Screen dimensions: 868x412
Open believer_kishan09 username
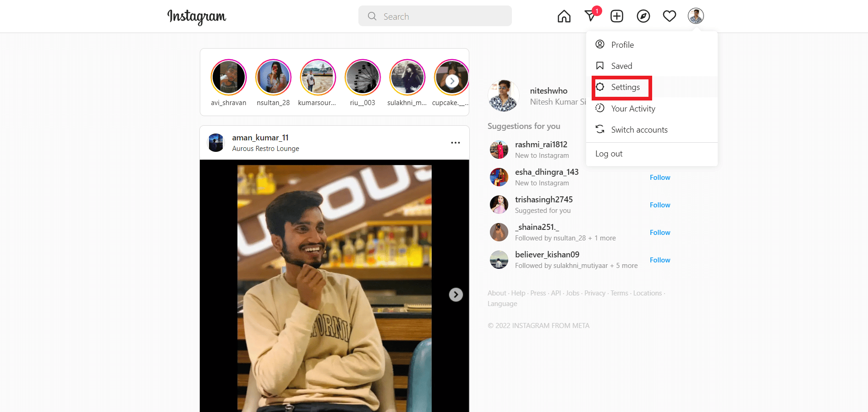[547, 255]
